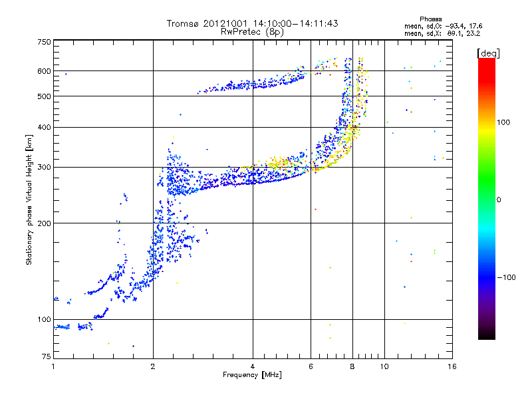
Task: Click the colorbar label '-100'
Action: [x=506, y=277]
